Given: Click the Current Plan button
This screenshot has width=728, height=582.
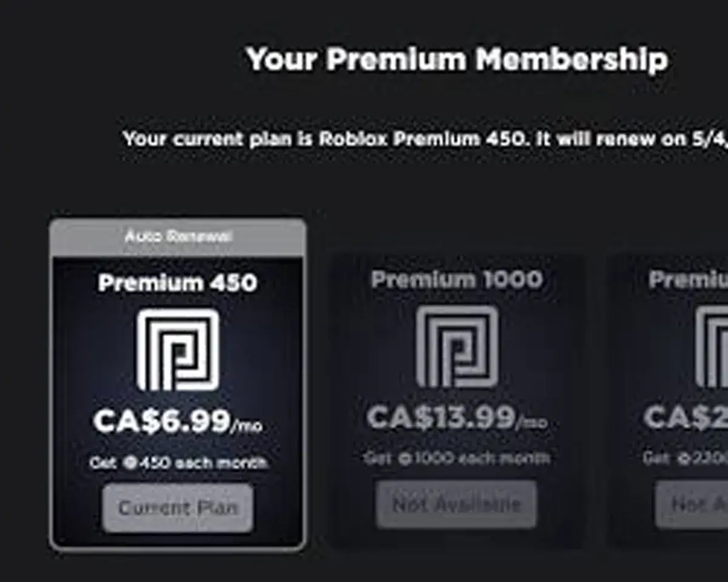Looking at the screenshot, I should pos(177,508).
